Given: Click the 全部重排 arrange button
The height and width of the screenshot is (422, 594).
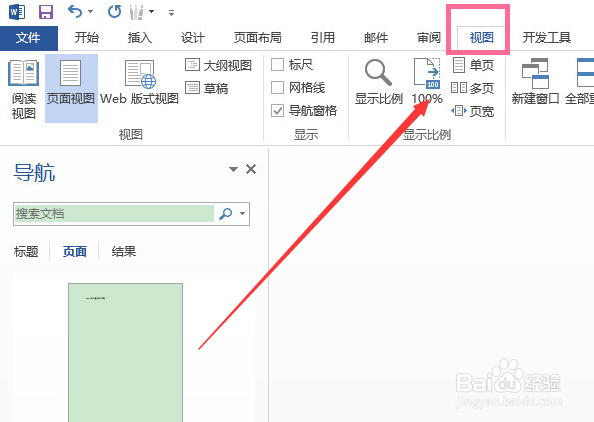Looking at the screenshot, I should click(x=579, y=82).
